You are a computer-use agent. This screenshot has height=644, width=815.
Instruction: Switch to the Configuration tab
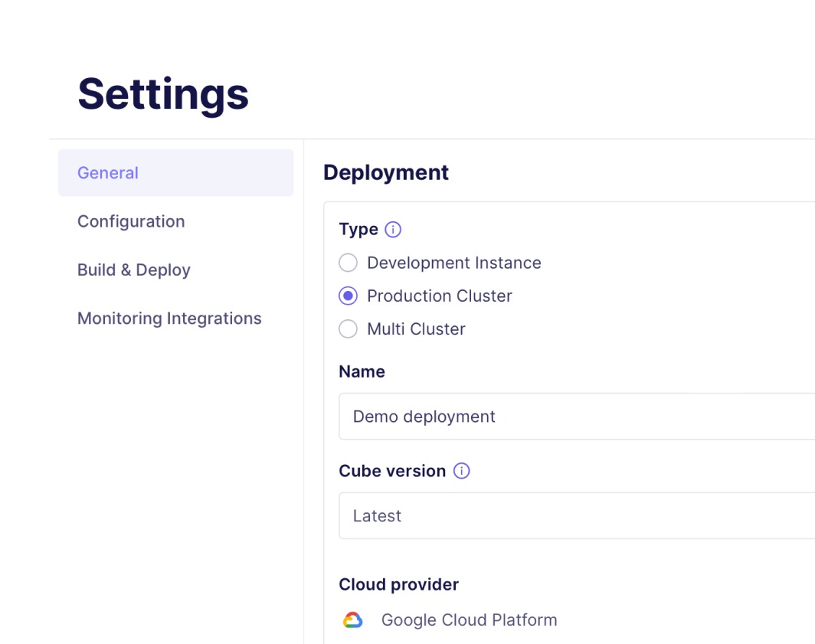tap(130, 221)
